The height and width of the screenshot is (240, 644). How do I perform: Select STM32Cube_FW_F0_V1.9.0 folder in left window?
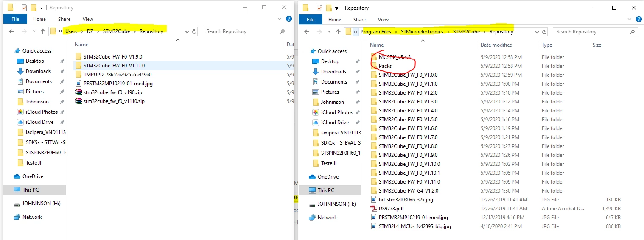click(112, 56)
